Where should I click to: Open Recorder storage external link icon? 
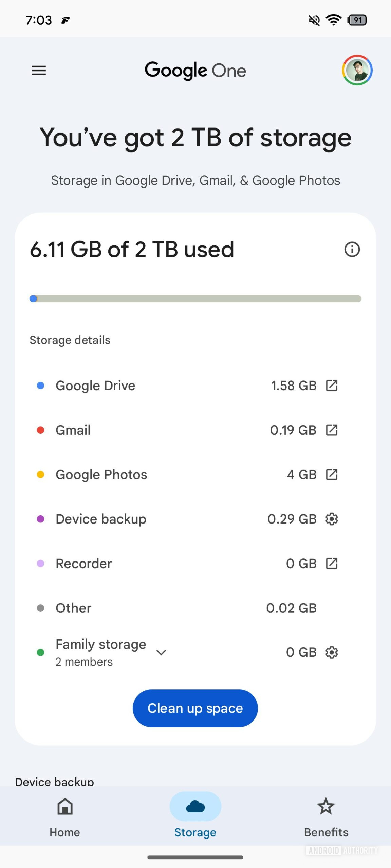click(x=332, y=564)
